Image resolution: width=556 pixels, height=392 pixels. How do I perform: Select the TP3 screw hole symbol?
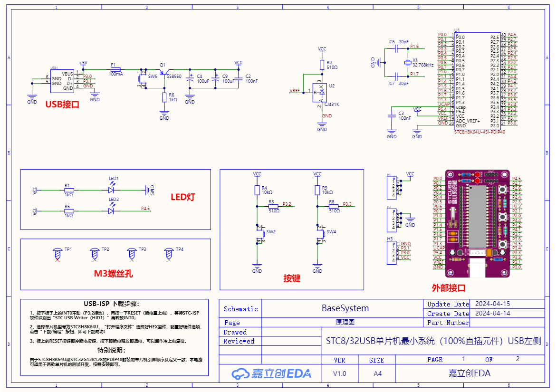click(132, 254)
